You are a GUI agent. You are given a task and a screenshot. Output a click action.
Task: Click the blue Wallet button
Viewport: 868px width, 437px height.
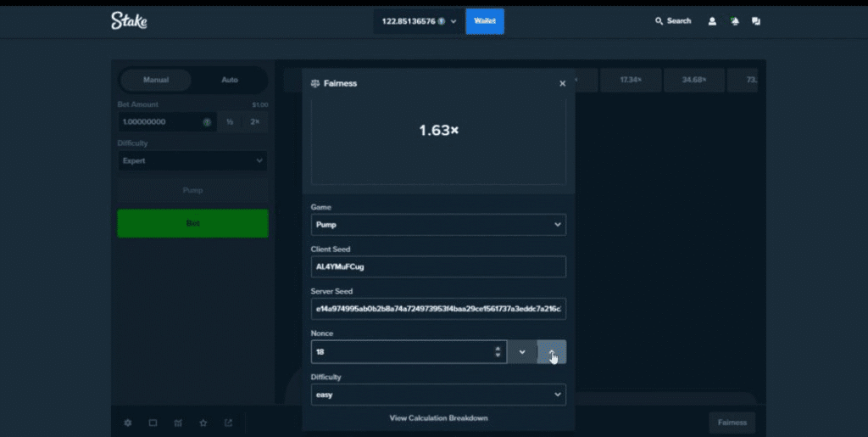tap(485, 21)
